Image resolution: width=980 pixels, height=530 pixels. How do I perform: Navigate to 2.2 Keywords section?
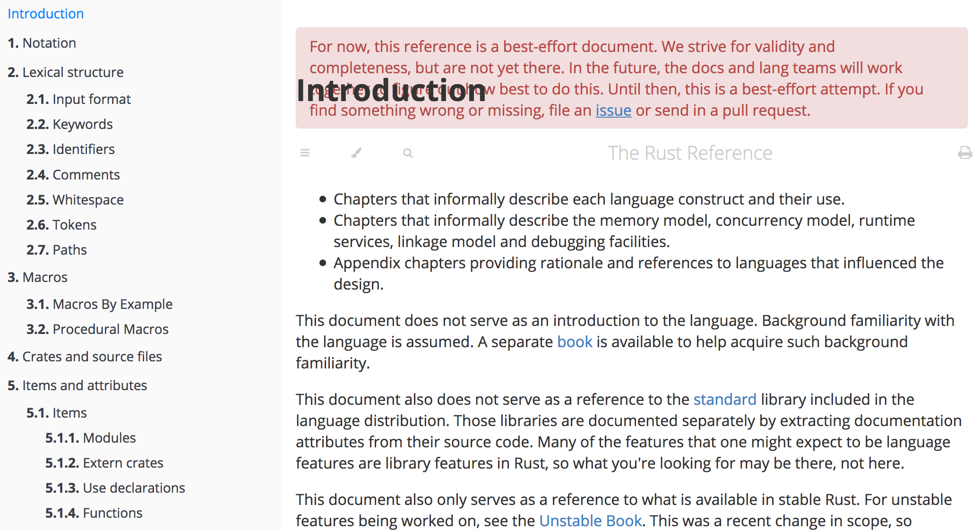[69, 124]
